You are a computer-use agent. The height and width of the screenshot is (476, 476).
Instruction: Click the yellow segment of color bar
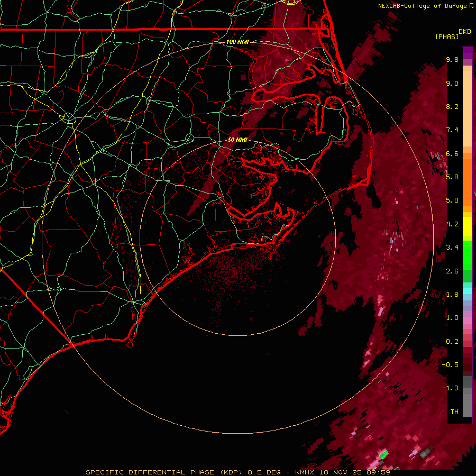pos(467,226)
